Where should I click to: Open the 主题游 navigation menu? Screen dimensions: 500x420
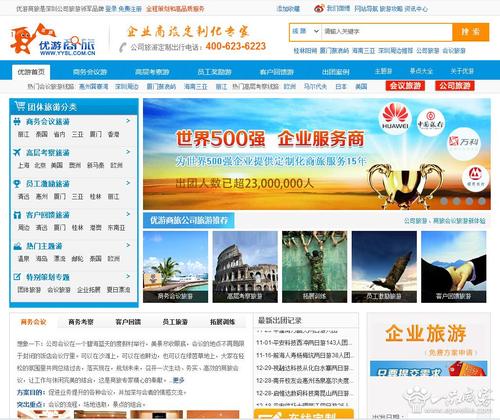point(383,71)
